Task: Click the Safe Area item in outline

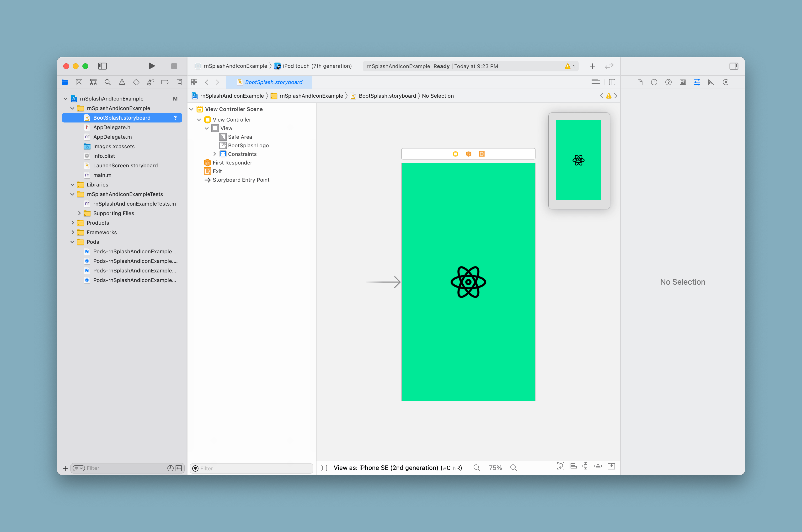Action: (240, 137)
